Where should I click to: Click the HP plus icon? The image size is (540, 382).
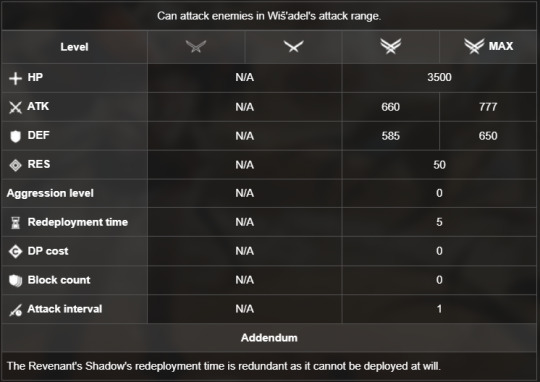15,78
